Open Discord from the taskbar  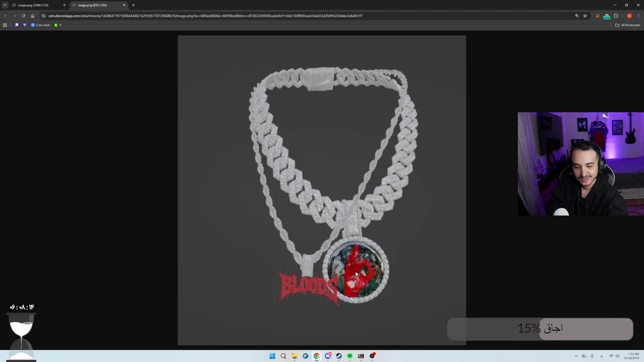(328, 356)
